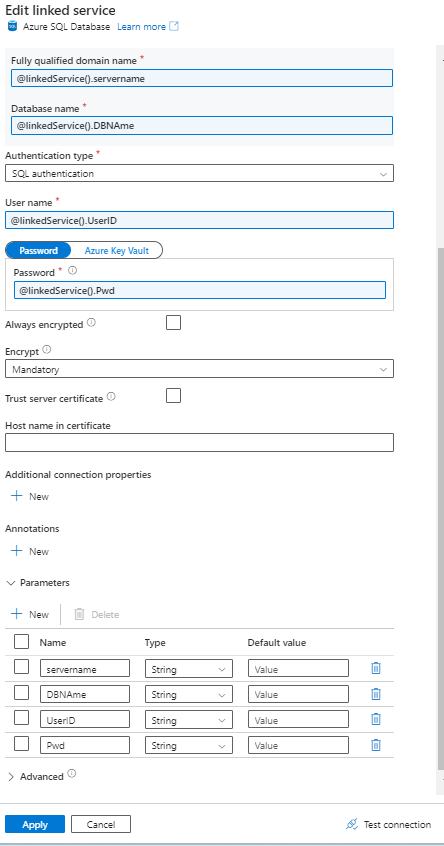Click the Apply button
444x846 pixels.
coord(35,824)
